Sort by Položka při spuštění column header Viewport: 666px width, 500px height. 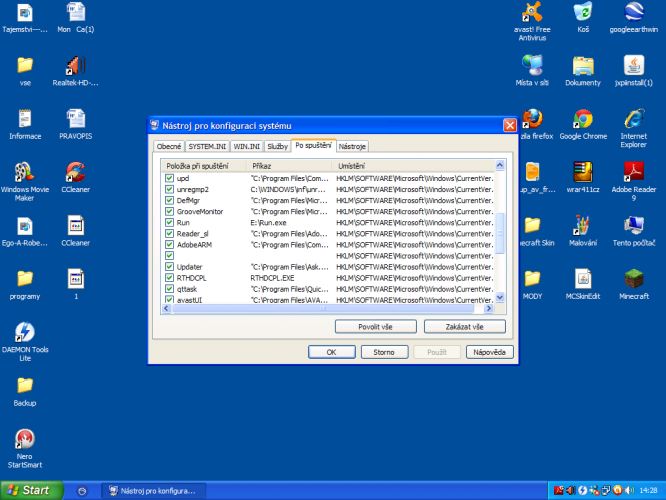[x=204, y=166]
